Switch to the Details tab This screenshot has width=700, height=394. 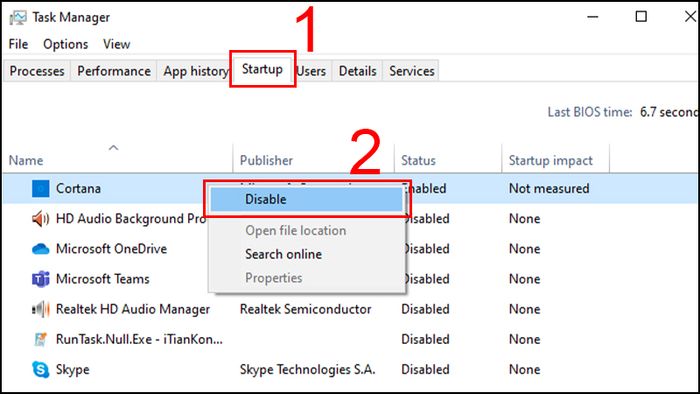(x=358, y=71)
